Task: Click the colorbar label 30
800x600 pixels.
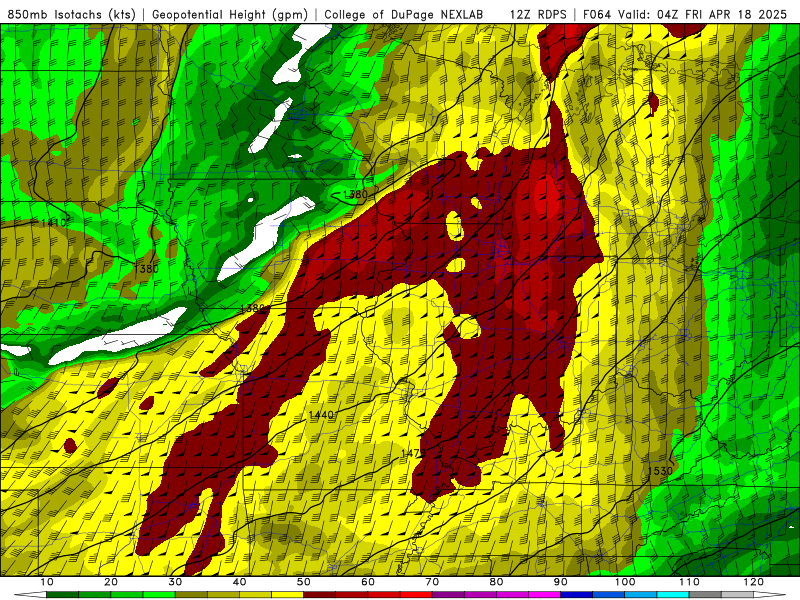Action: point(175,582)
